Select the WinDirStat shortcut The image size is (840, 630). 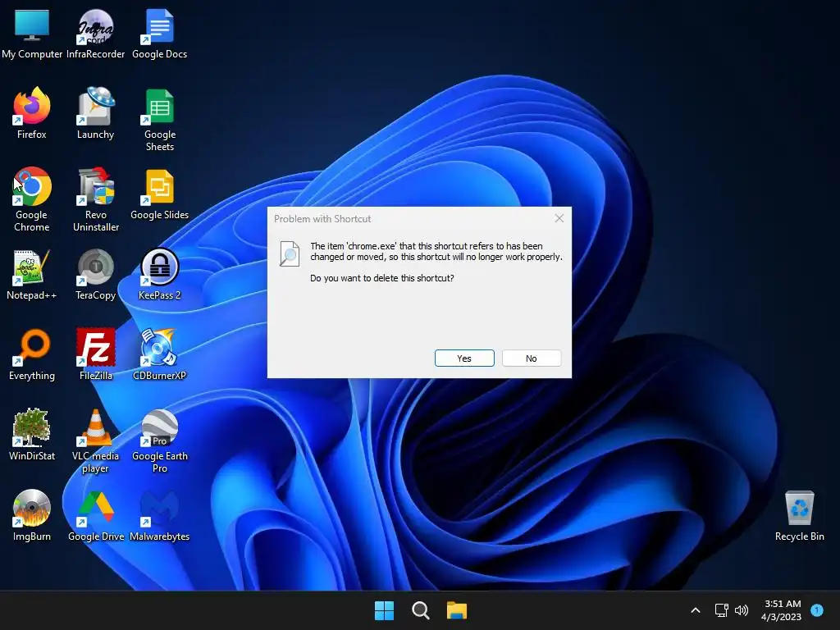(x=32, y=435)
